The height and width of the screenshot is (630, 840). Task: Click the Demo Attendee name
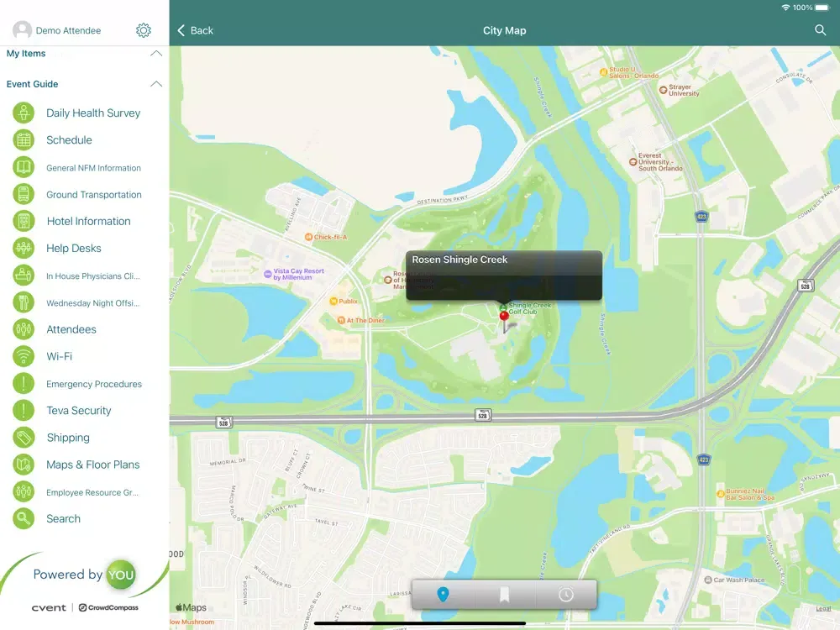tap(68, 30)
